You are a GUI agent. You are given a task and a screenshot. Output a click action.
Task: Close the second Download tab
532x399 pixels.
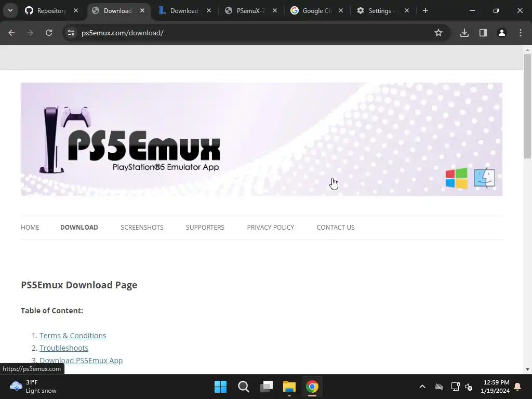click(x=209, y=10)
